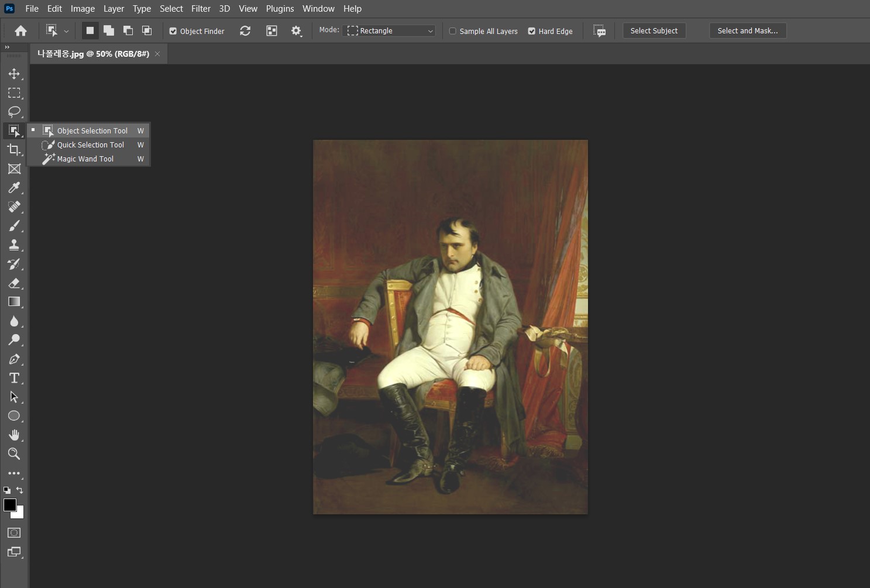Open the tool preset picker arrow
The height and width of the screenshot is (588, 870).
point(66,31)
